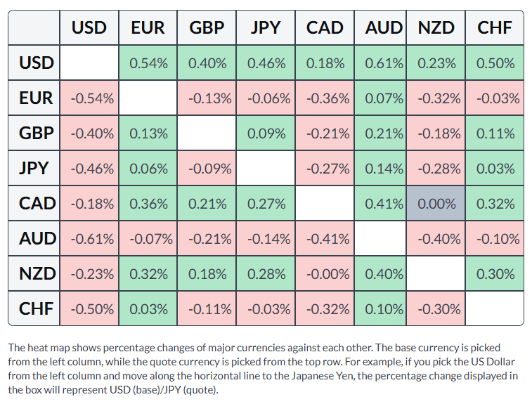
Task: Select the CHF column header
Action: (495, 27)
